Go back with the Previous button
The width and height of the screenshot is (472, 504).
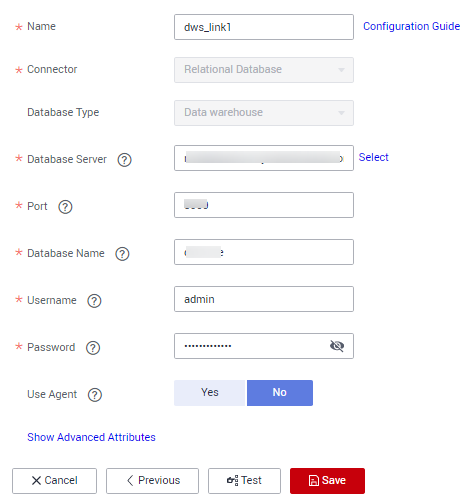tap(152, 481)
